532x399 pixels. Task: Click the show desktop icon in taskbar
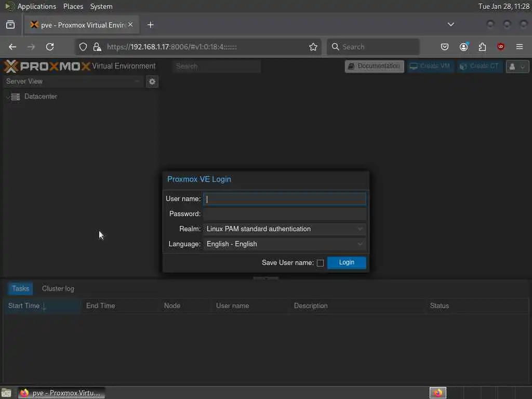click(6, 393)
